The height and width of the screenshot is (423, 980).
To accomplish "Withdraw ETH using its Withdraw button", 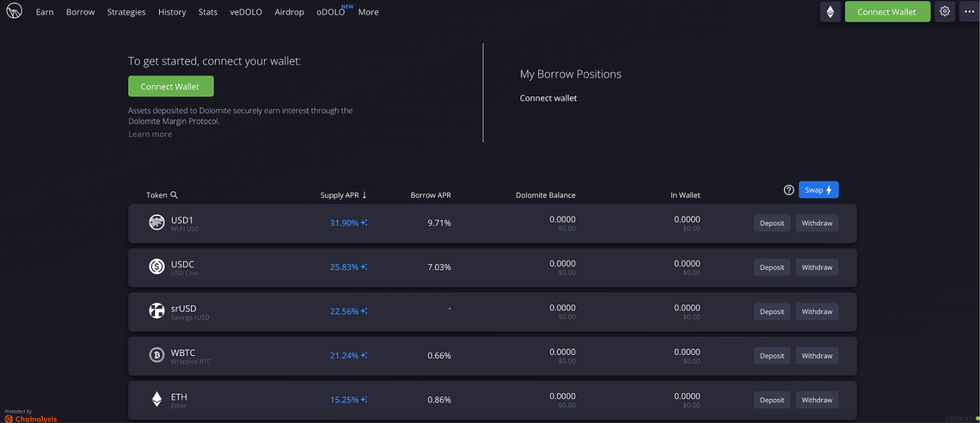I will (817, 400).
